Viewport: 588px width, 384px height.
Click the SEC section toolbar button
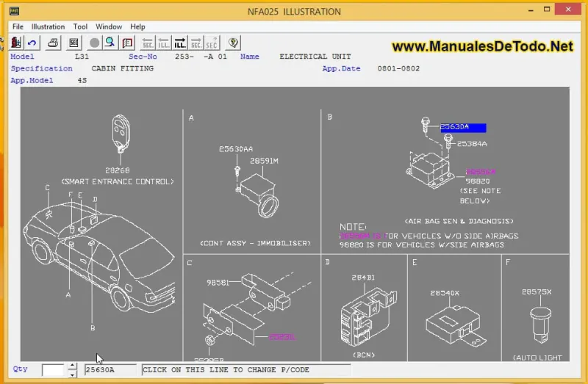tap(73, 43)
